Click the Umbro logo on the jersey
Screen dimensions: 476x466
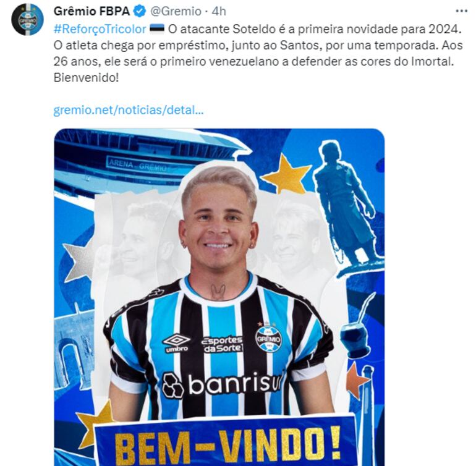coord(177,344)
